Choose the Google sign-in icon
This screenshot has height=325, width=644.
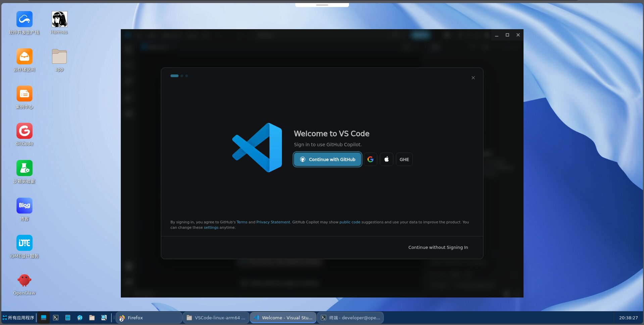(370, 159)
